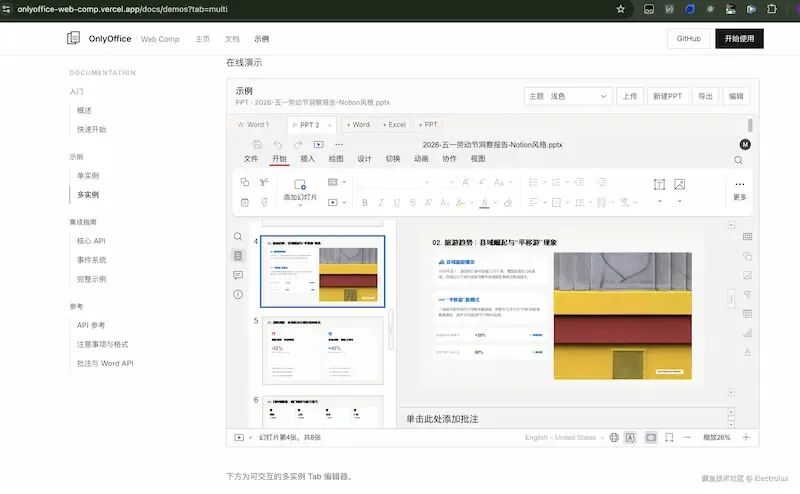This screenshot has height=494, width=800.
Task: Toggle the slides panel in the left sidebar
Action: (238, 256)
